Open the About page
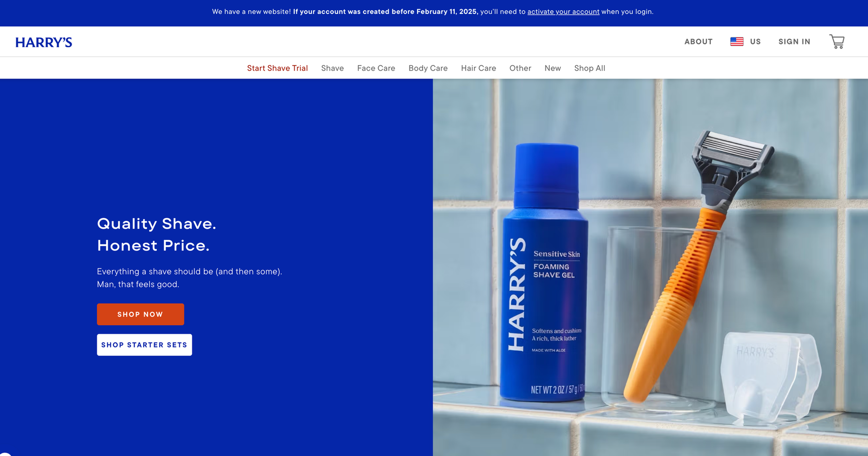Image resolution: width=868 pixels, height=456 pixels. tap(698, 41)
